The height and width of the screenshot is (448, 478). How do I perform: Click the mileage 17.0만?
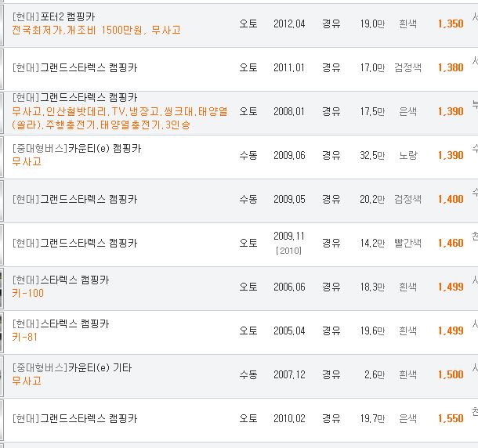click(x=372, y=67)
